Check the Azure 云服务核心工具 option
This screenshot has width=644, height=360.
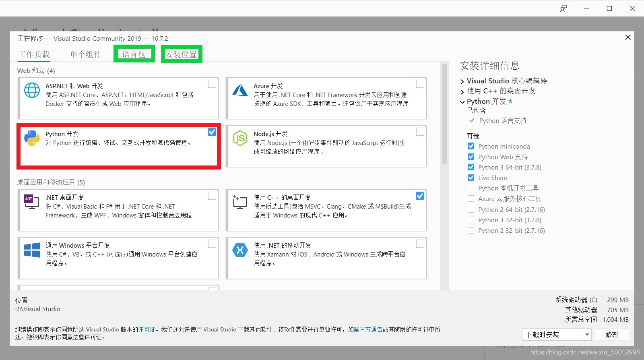471,199
